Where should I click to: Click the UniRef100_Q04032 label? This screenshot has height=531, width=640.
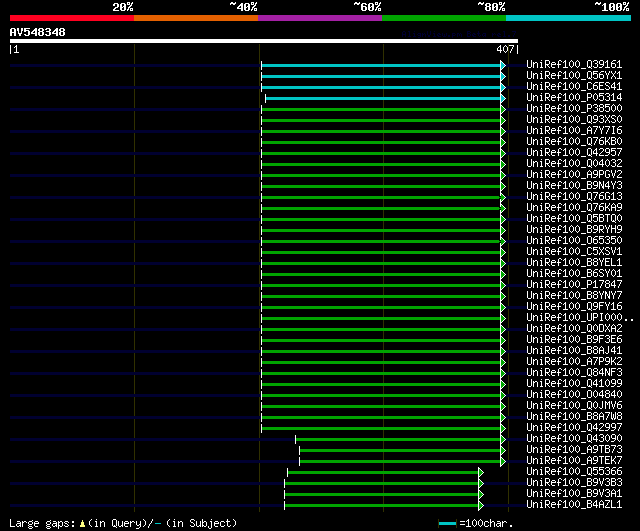click(x=574, y=164)
